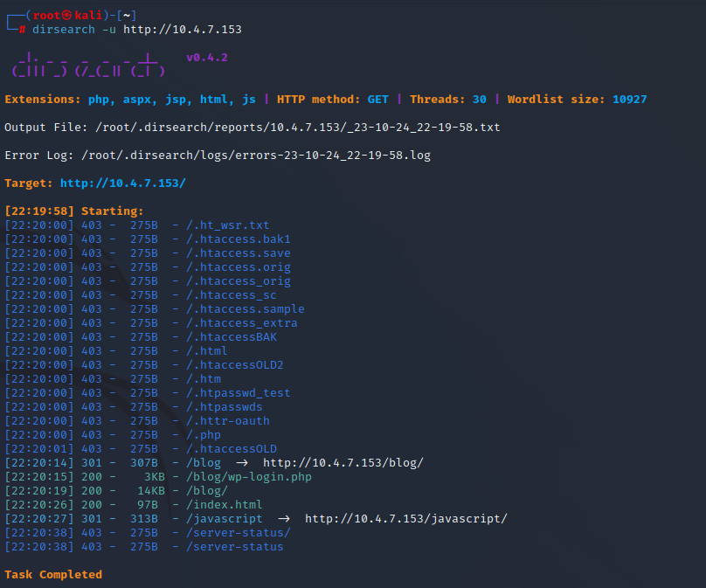Select the Output File report path
Screen dimensions: 706x588
(x=298, y=128)
